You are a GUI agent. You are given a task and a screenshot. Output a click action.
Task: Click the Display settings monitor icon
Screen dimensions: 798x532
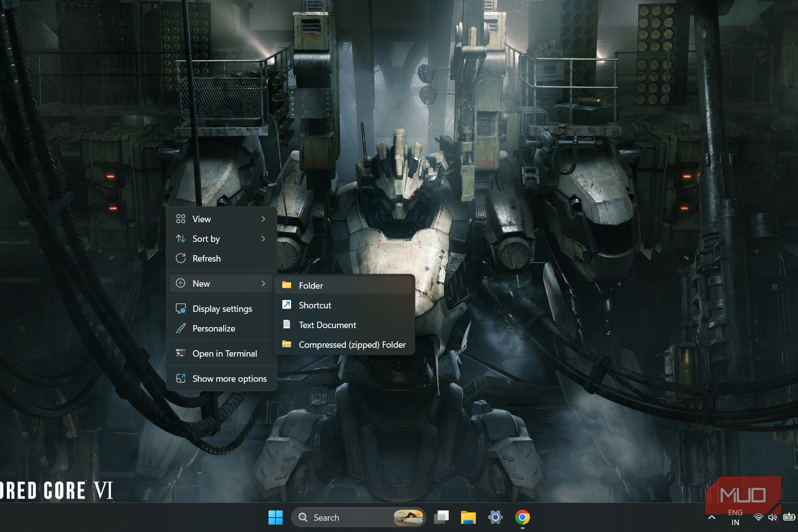181,309
